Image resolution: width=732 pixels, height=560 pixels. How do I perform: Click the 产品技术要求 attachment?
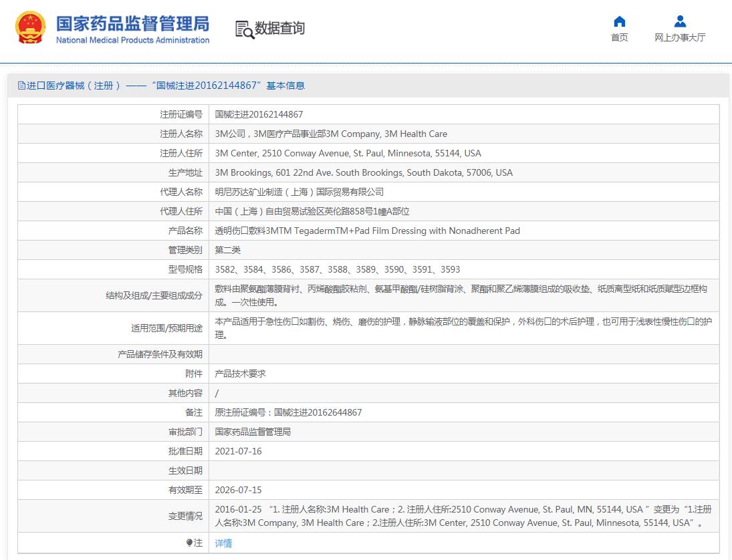tap(240, 374)
